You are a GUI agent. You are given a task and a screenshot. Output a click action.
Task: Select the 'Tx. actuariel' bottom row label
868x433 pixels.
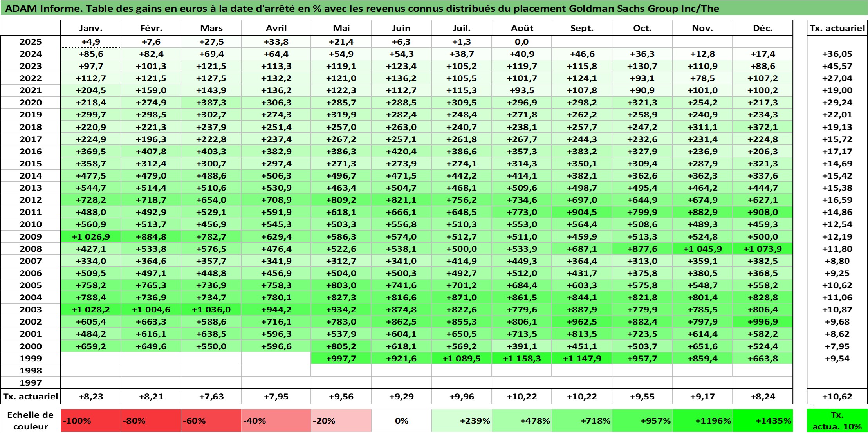[x=31, y=397]
